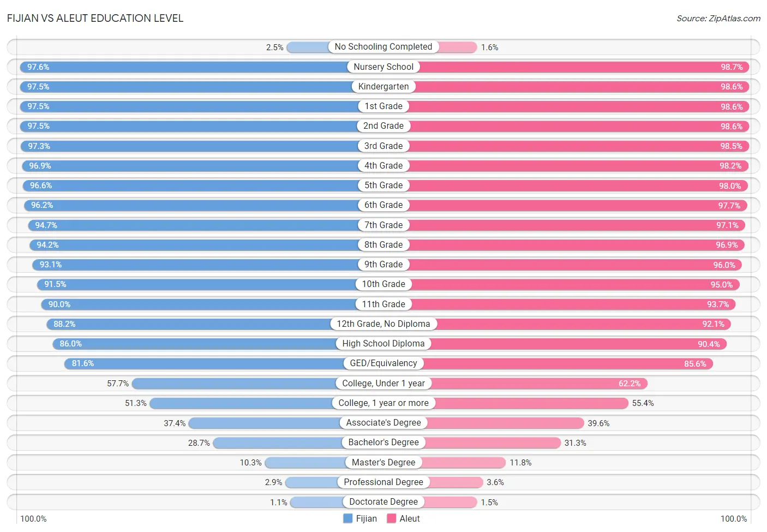Click the Fijian blue legend swatch

[x=347, y=518]
